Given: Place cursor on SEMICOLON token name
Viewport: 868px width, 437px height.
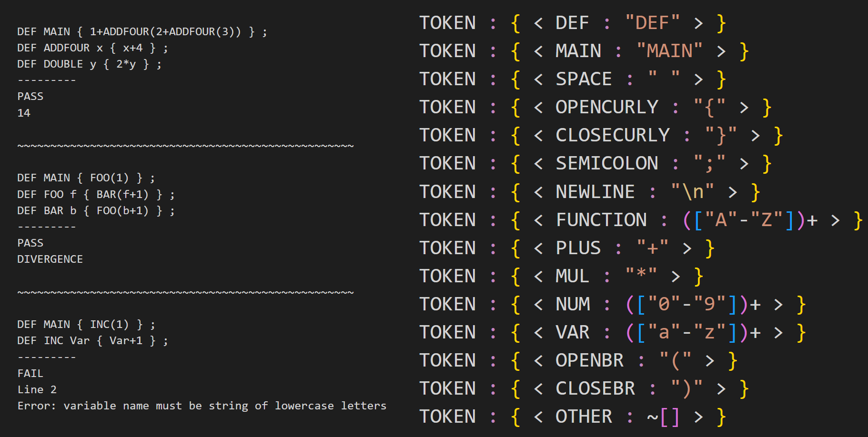Looking at the screenshot, I should 607,163.
